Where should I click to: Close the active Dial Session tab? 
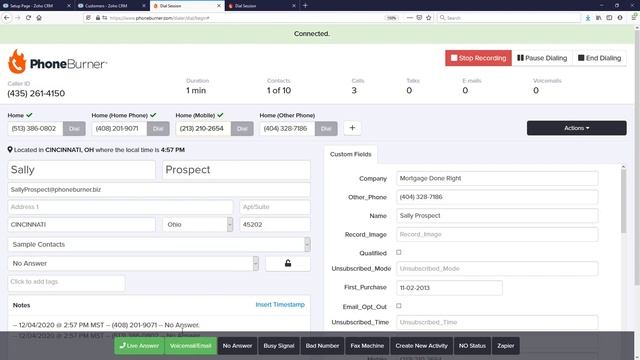point(219,6)
